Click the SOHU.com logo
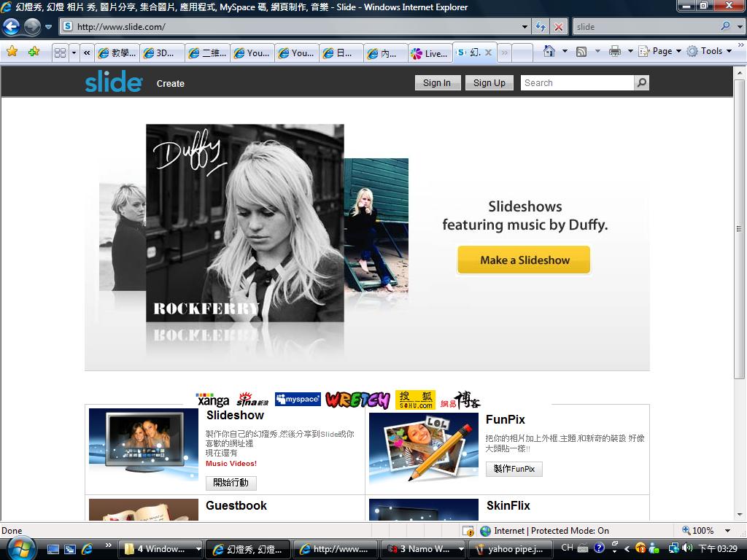The width and height of the screenshot is (747, 560). point(415,400)
